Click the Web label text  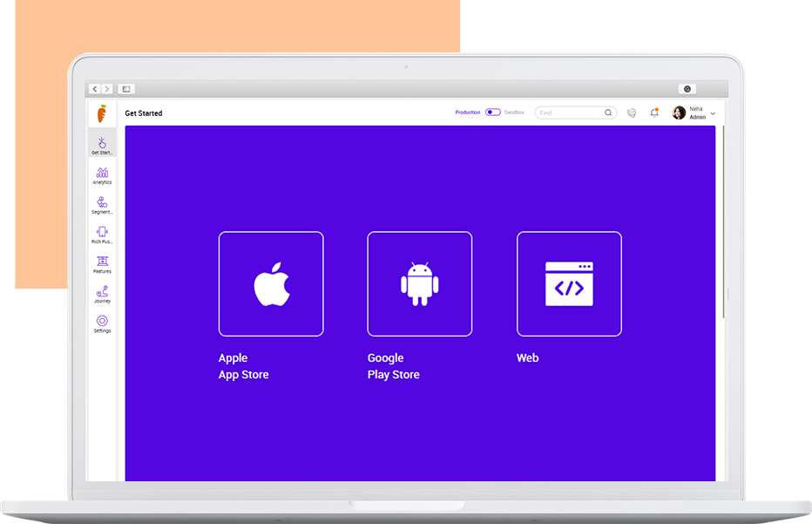pos(528,358)
